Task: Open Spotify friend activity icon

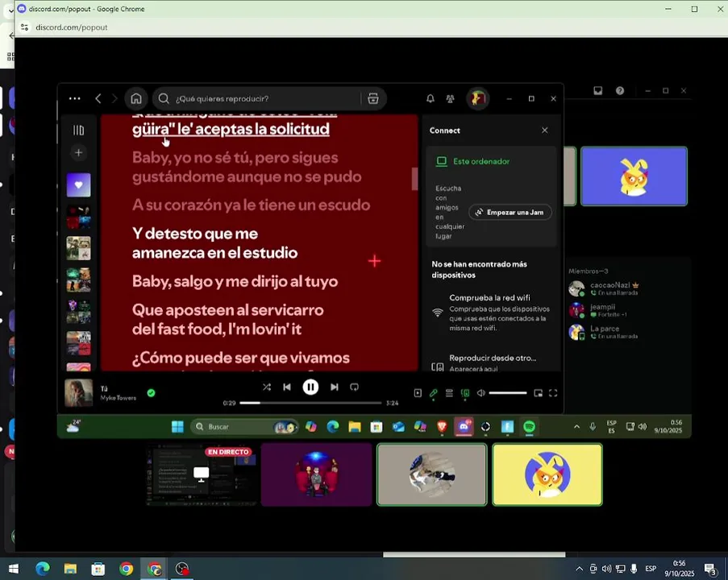Action: [x=450, y=98]
